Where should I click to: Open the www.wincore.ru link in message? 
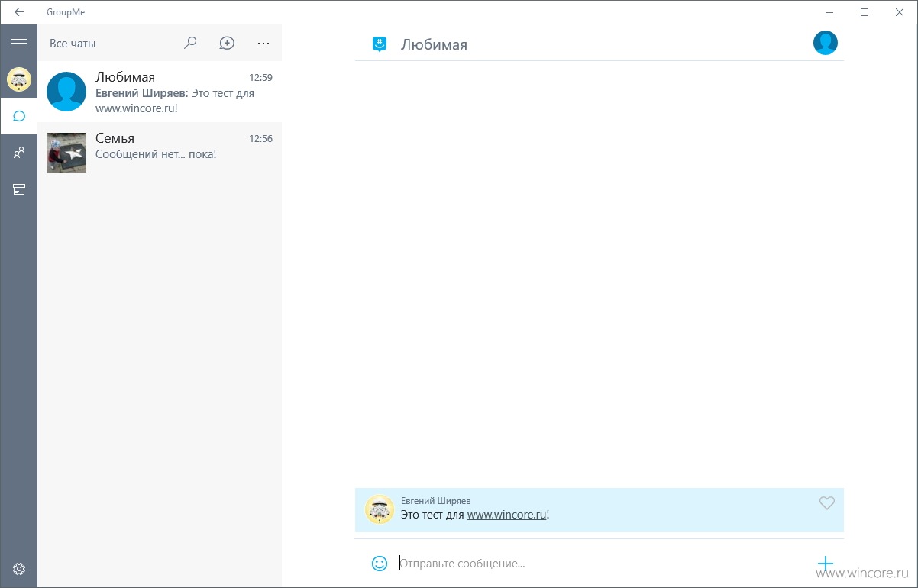(x=506, y=515)
